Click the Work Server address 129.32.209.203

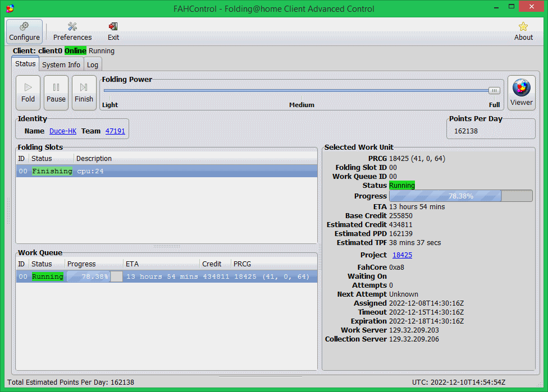pyautogui.click(x=414, y=330)
